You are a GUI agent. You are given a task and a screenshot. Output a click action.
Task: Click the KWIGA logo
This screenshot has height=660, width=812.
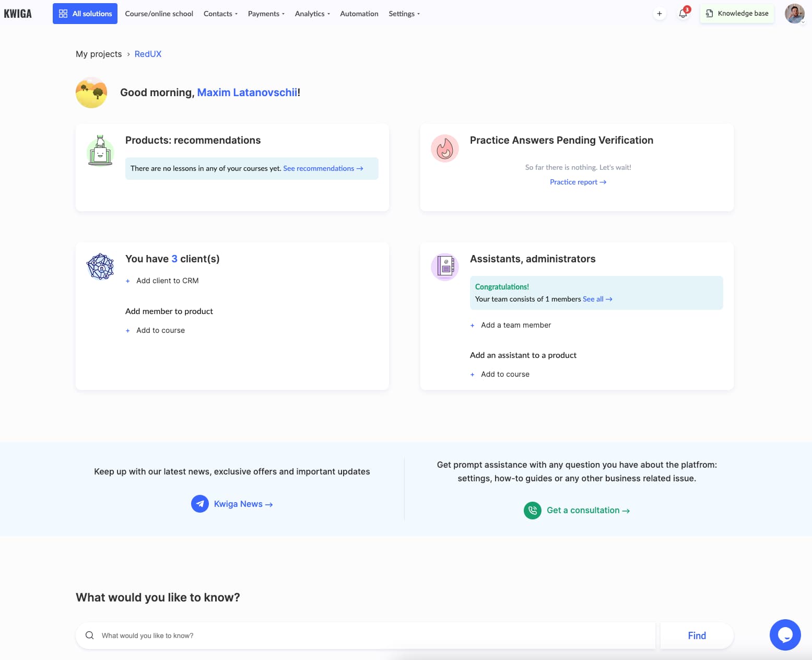click(x=18, y=14)
